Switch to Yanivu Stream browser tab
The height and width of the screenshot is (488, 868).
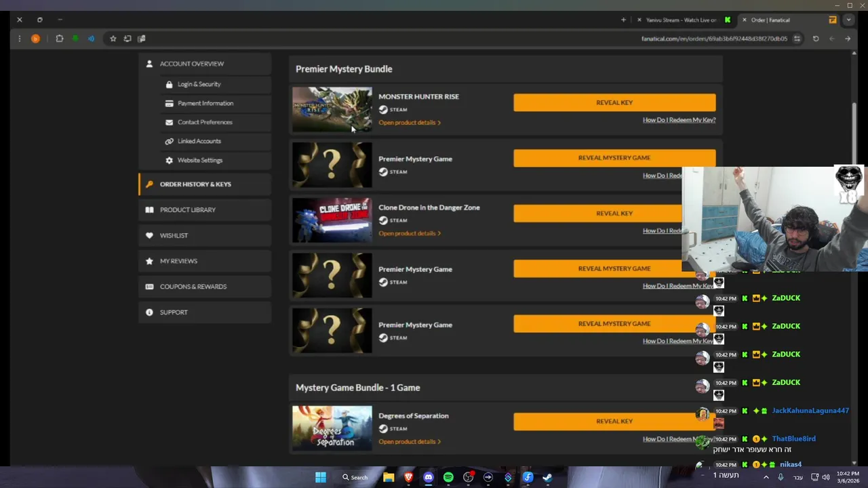(684, 20)
